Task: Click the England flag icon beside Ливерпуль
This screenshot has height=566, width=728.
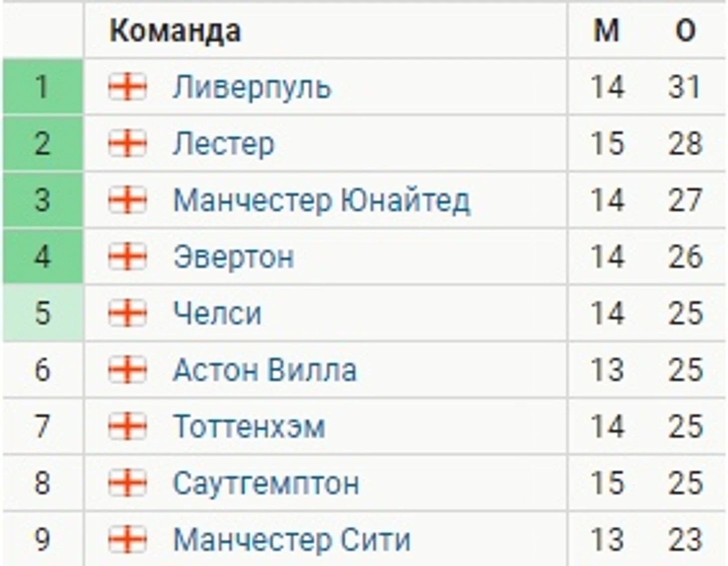Action: click(x=128, y=87)
